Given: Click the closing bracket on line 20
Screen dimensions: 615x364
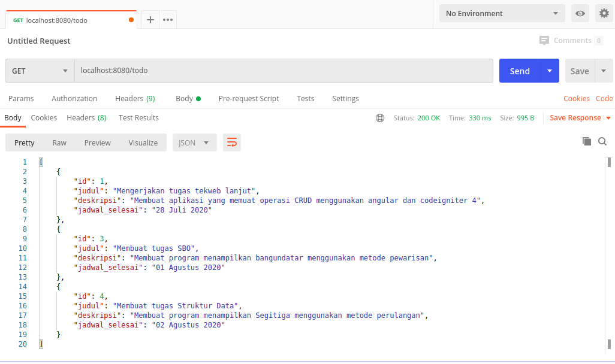Looking at the screenshot, I should 41,344.
